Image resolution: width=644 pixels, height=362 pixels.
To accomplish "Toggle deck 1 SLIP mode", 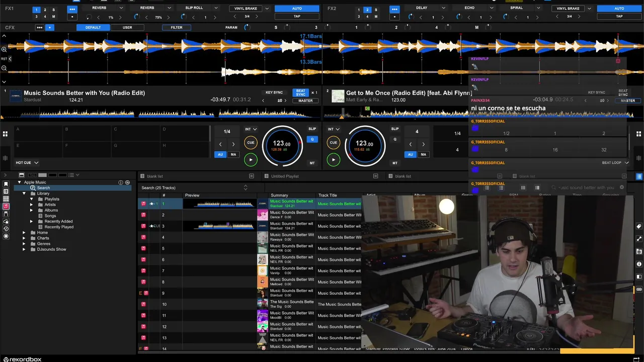I will point(312,129).
